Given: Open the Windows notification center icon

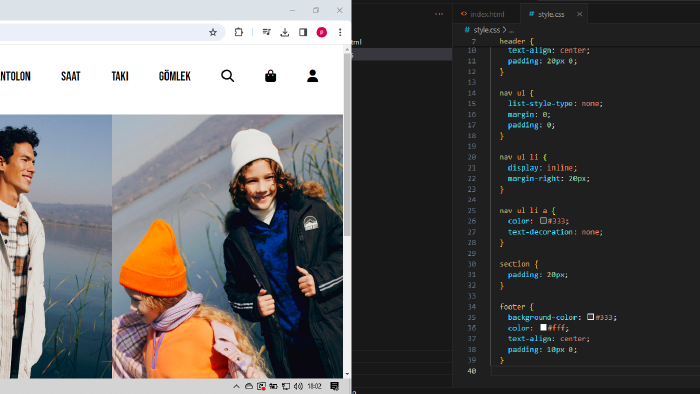Looking at the screenshot, I should [x=334, y=386].
